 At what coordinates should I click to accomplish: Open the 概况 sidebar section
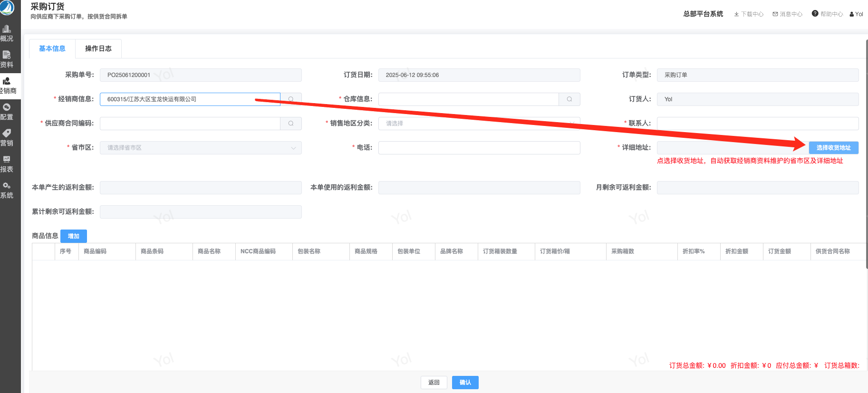(x=7, y=34)
